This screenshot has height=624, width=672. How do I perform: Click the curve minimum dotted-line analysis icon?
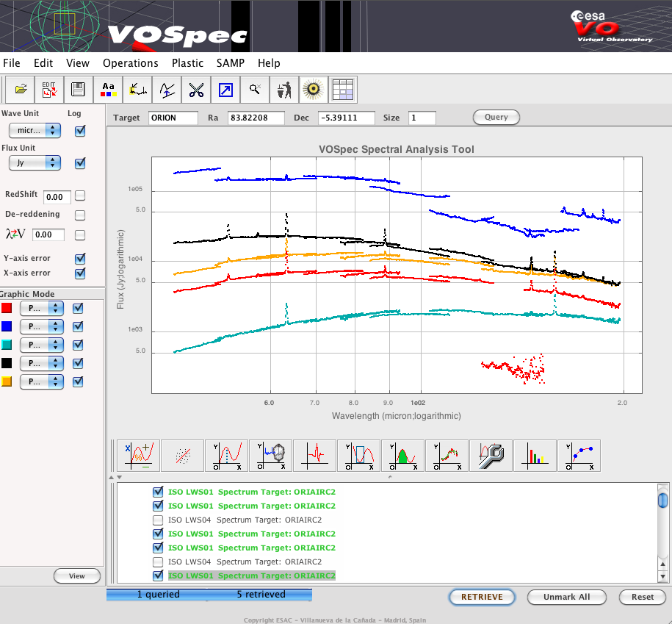(227, 456)
